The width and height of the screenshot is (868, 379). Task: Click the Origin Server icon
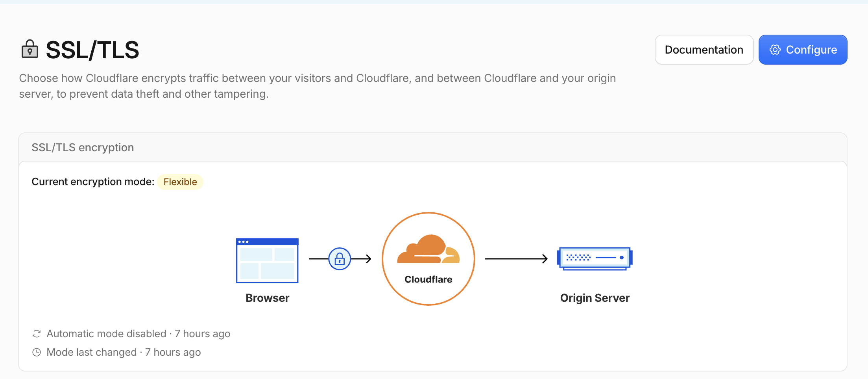click(x=595, y=258)
